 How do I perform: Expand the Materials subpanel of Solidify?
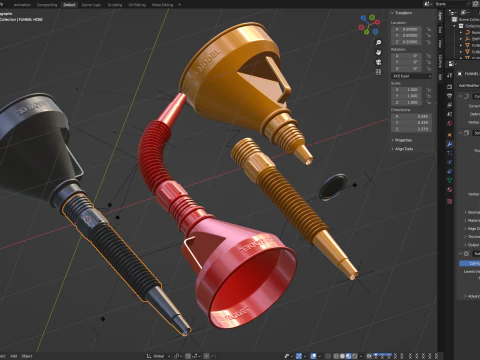pos(472,220)
